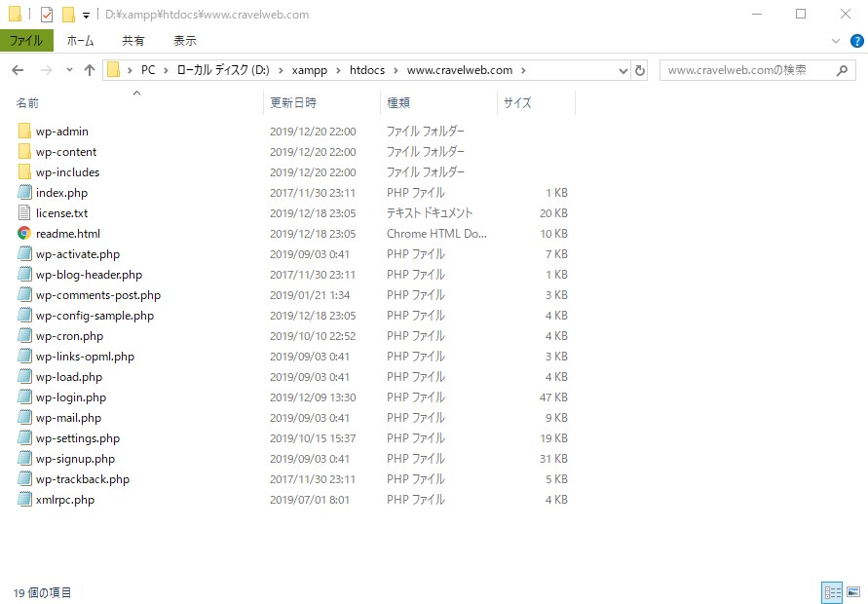Image resolution: width=868 pixels, height=604 pixels.
Task: Switch to the ホーム ribbon tab
Action: 80,41
